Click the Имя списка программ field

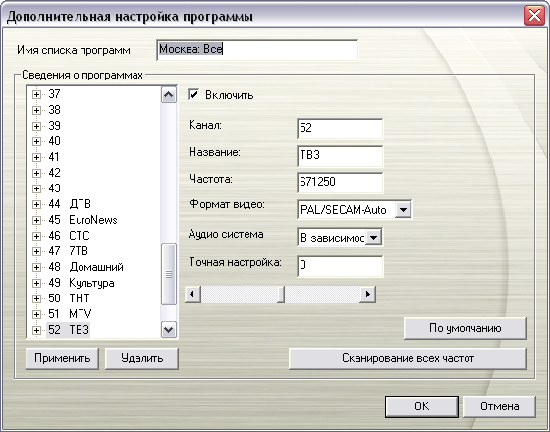(x=257, y=50)
